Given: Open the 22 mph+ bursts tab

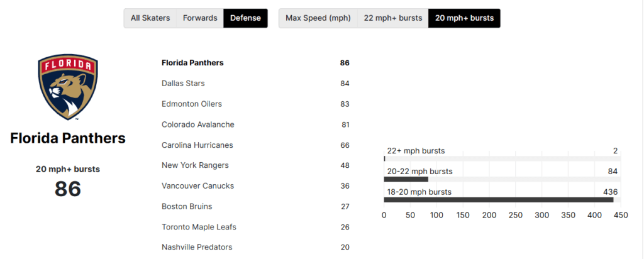Looking at the screenshot, I should 392,18.
